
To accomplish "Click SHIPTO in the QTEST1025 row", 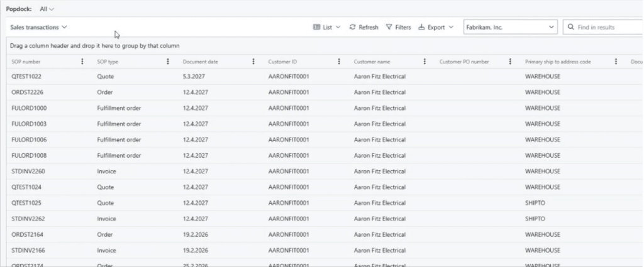I will click(x=535, y=203).
